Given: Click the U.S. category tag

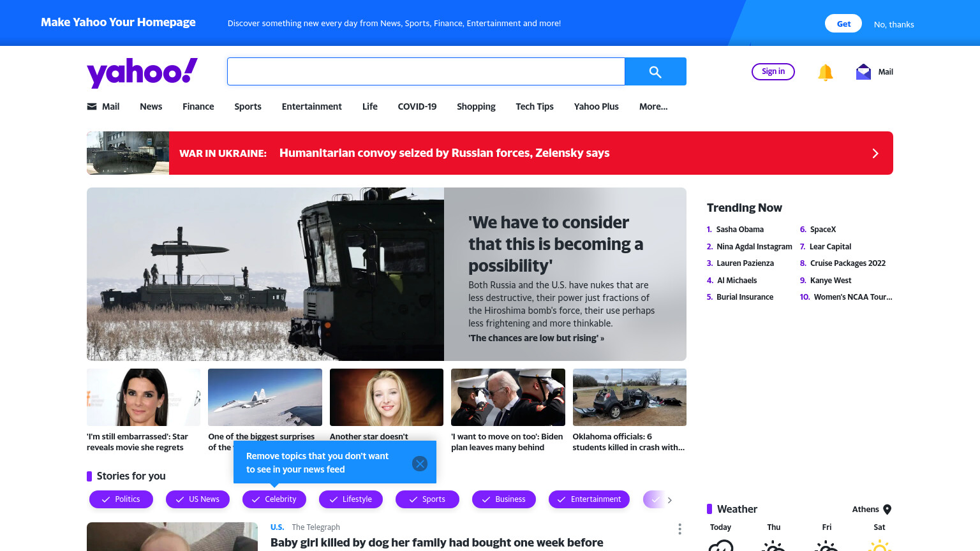Looking at the screenshot, I should pyautogui.click(x=277, y=527).
